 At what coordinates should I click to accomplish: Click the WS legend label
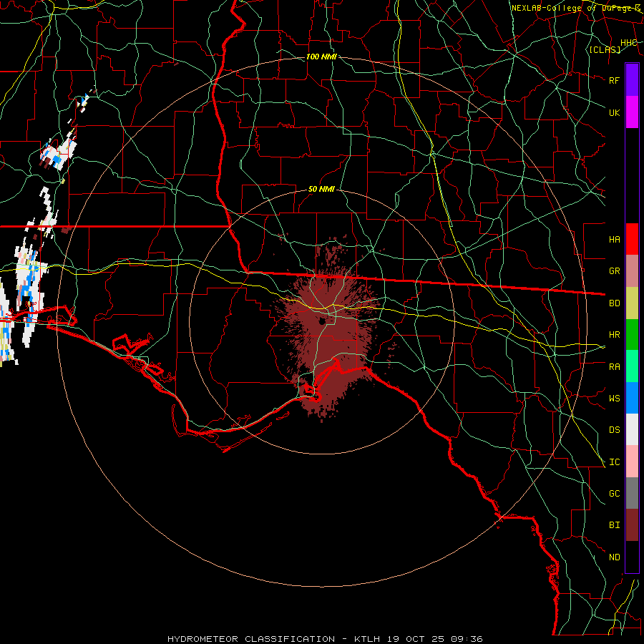pyautogui.click(x=614, y=398)
